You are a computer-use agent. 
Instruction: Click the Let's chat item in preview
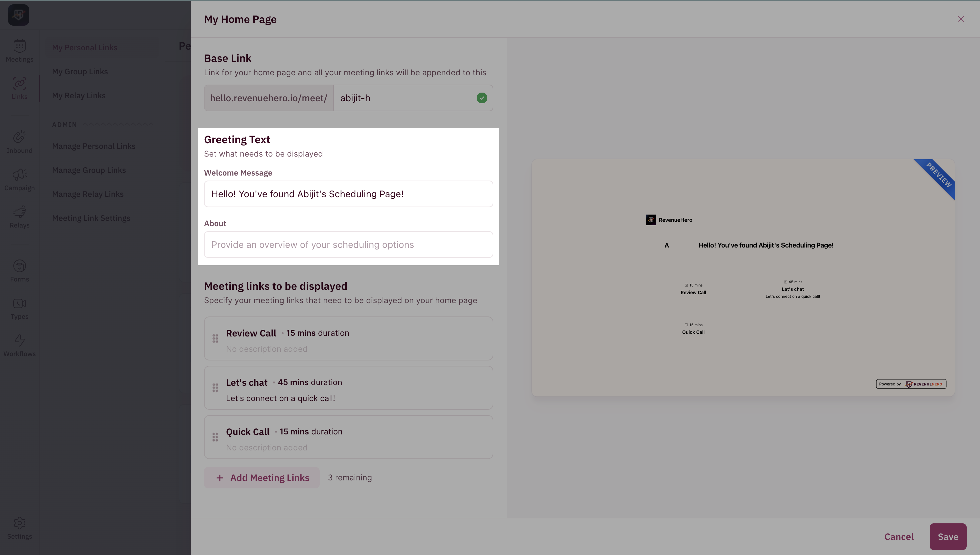(792, 289)
